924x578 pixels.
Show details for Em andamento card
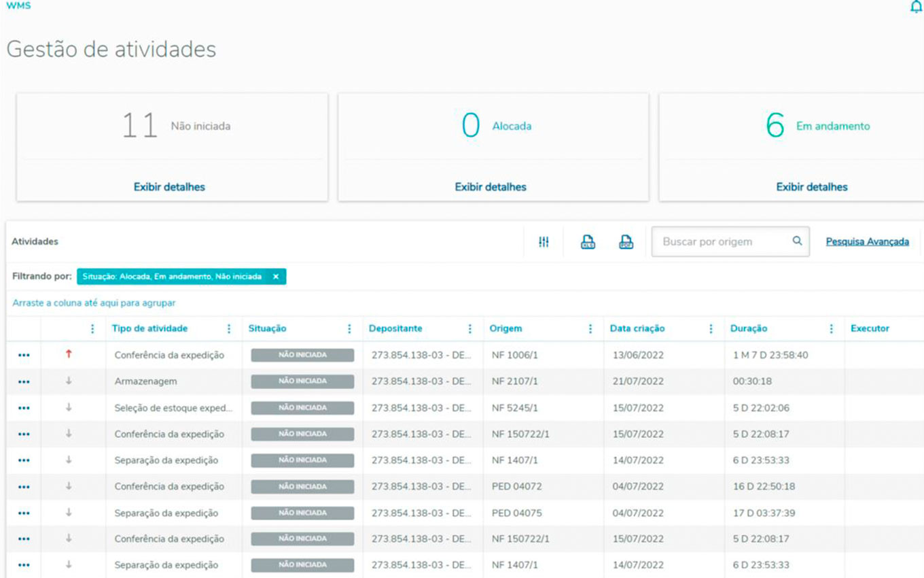pos(812,186)
